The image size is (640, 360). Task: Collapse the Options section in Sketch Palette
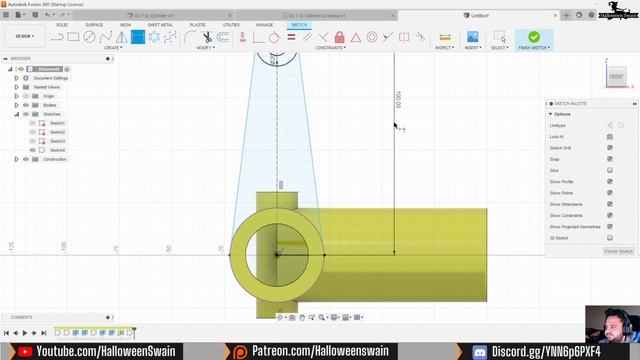click(x=551, y=114)
